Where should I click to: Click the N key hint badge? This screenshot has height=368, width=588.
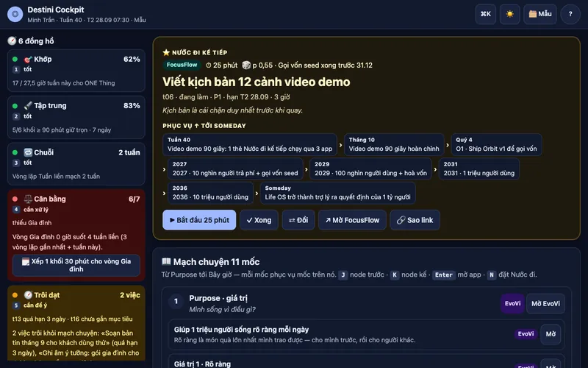(x=491, y=275)
